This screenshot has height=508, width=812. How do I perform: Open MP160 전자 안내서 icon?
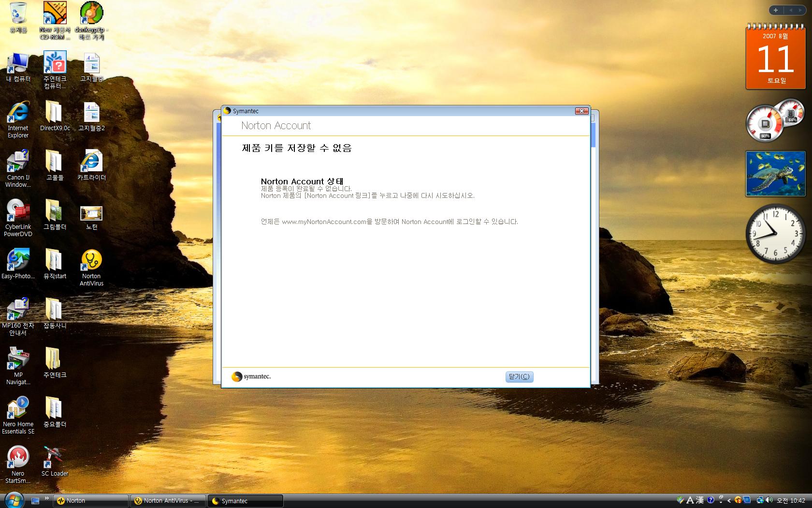[18, 317]
